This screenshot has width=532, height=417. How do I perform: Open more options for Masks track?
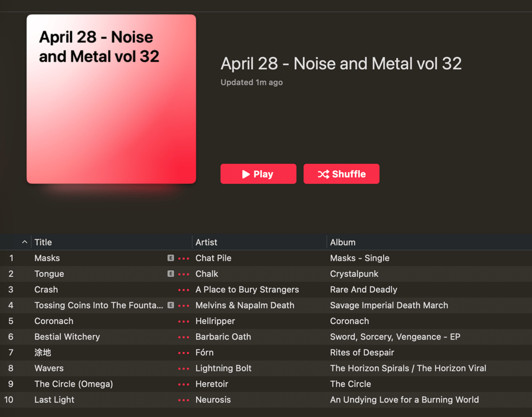pos(183,259)
